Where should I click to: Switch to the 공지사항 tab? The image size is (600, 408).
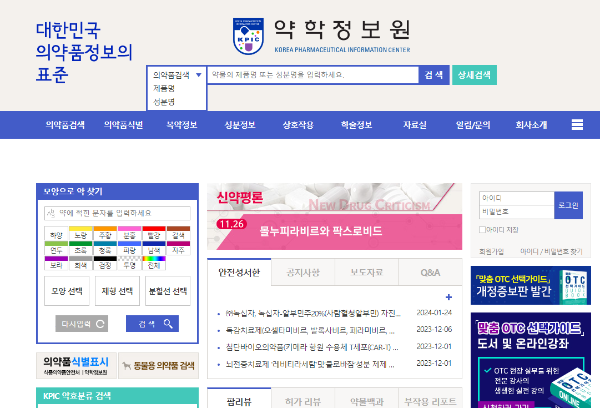(x=303, y=273)
